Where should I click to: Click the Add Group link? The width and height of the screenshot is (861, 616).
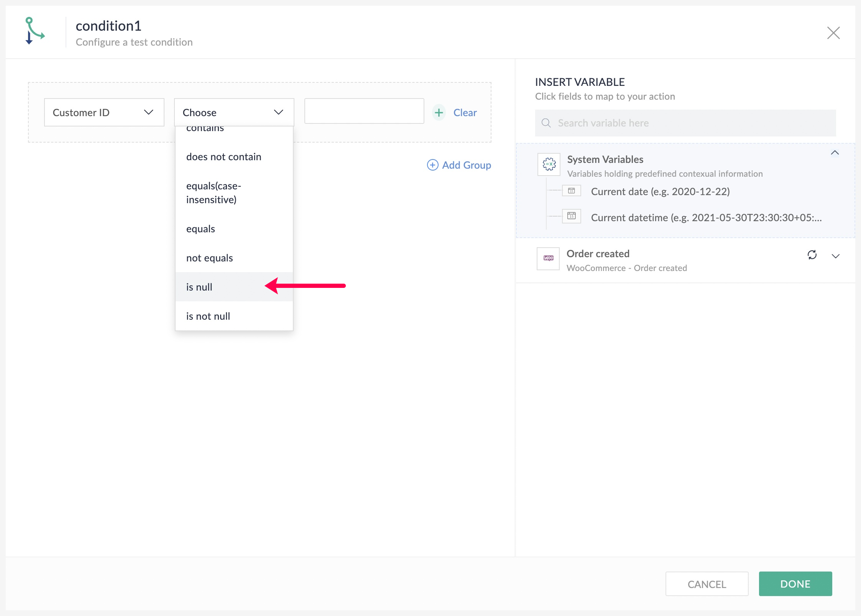(x=459, y=165)
